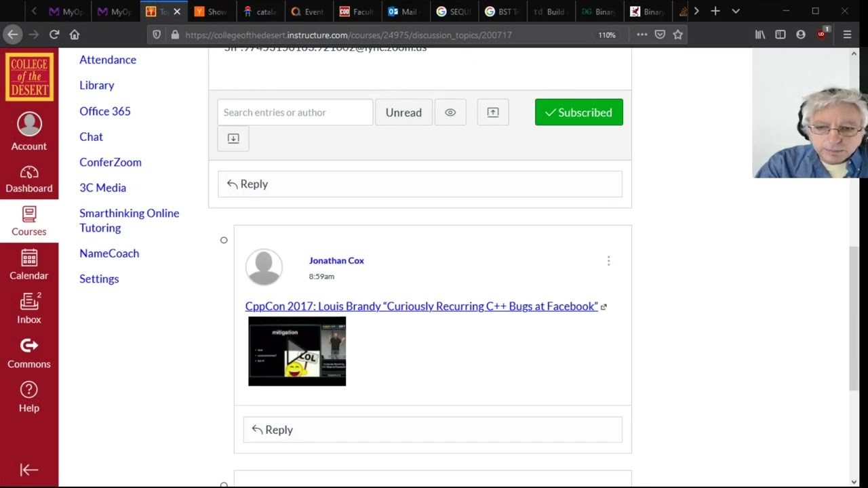
Task: Click the 8:59am post timestamp
Action: click(x=321, y=277)
